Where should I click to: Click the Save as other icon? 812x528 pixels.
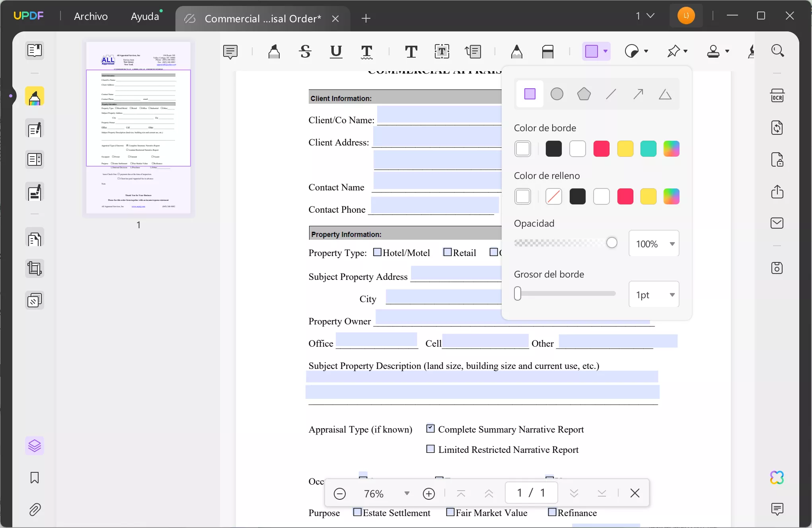coord(777,268)
